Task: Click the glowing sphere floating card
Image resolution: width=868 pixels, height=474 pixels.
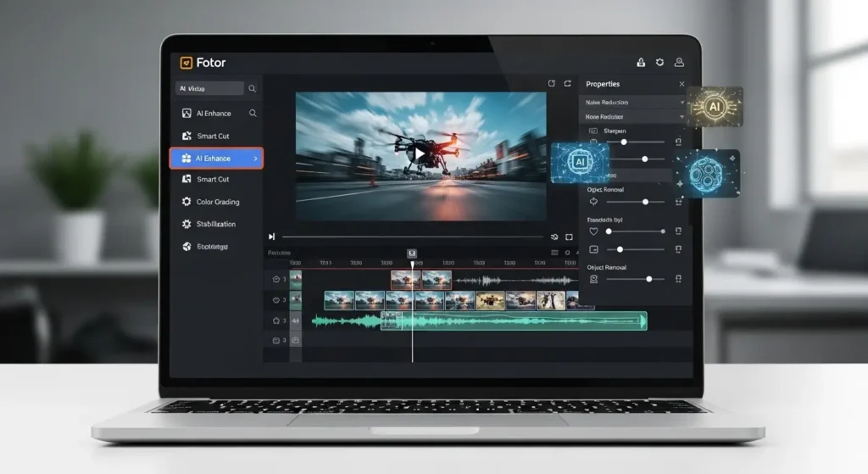Action: coord(708,174)
